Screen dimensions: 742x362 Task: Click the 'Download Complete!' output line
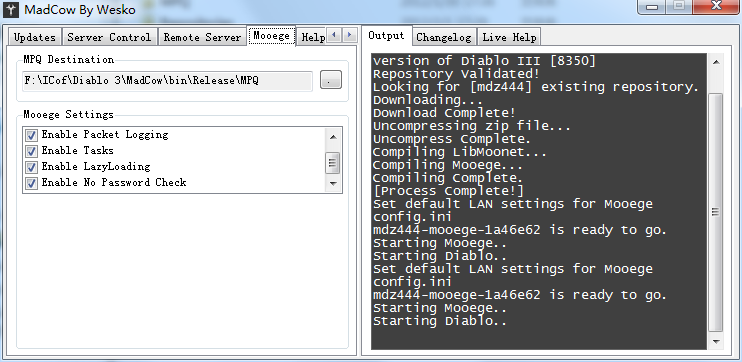click(444, 113)
